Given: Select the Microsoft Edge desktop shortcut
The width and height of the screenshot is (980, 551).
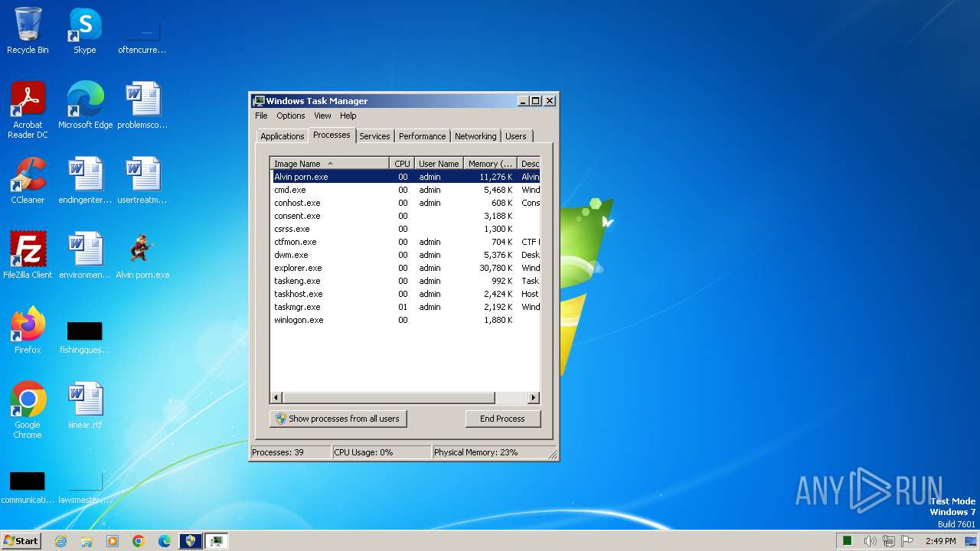Looking at the screenshot, I should coord(85,106).
